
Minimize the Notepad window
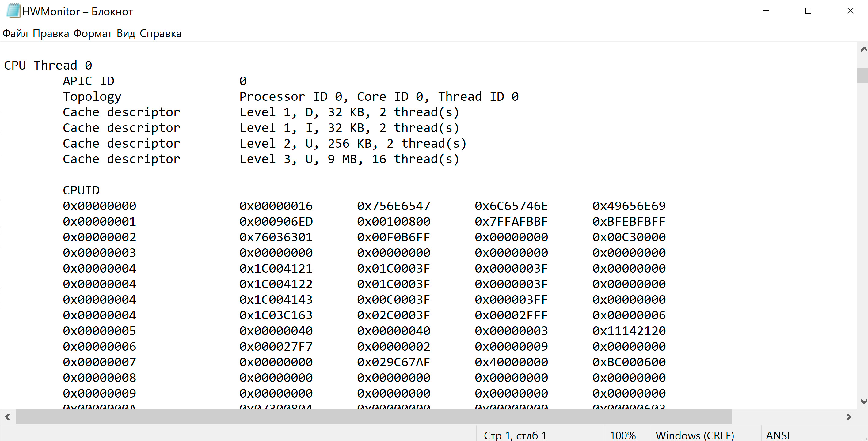766,11
